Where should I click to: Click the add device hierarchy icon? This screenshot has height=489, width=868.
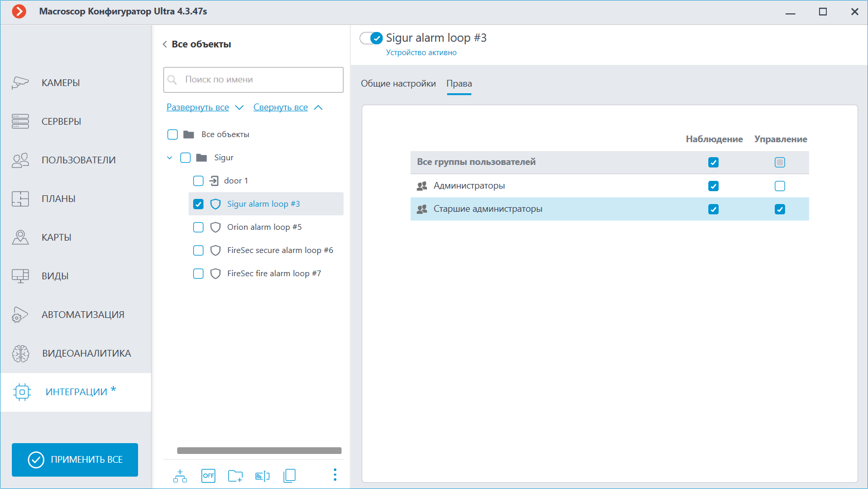point(180,476)
